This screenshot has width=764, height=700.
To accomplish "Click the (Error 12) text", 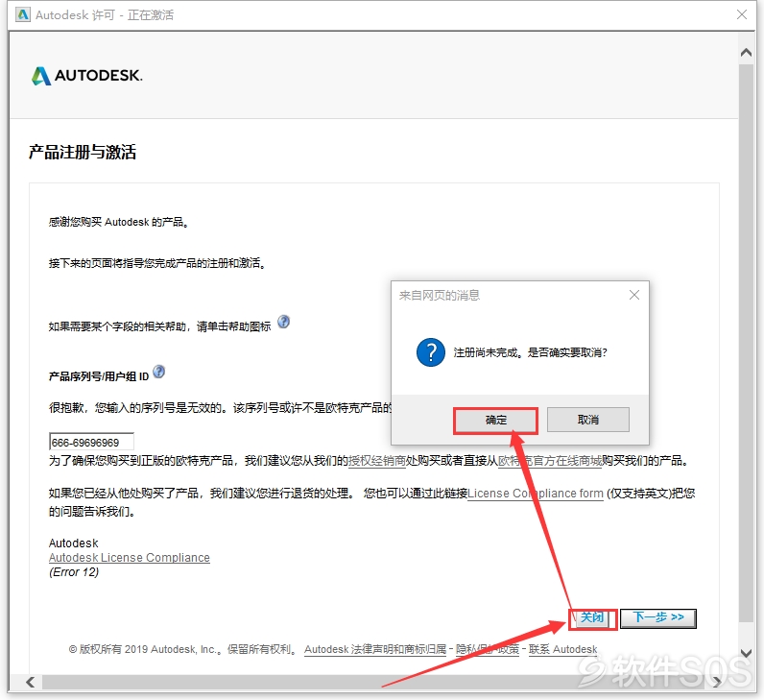I will (x=74, y=571).
